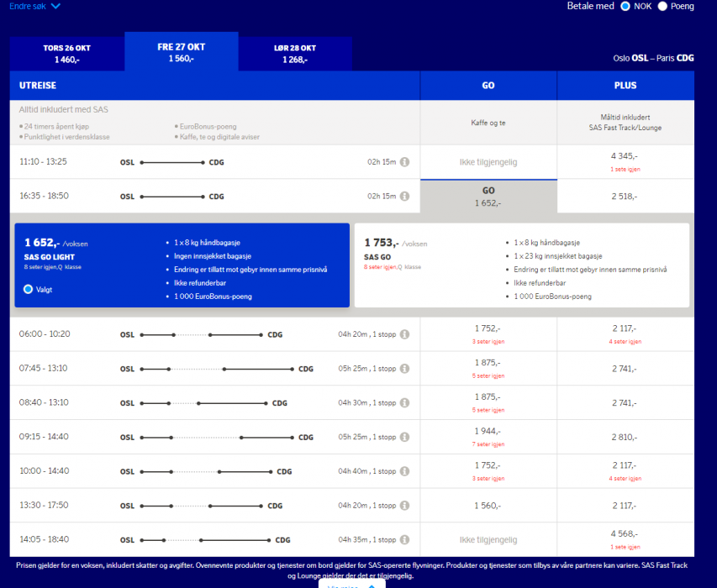717x588 pixels.
Task: Click info icon for 11:10 - 13:25 flight
Action: 404,162
